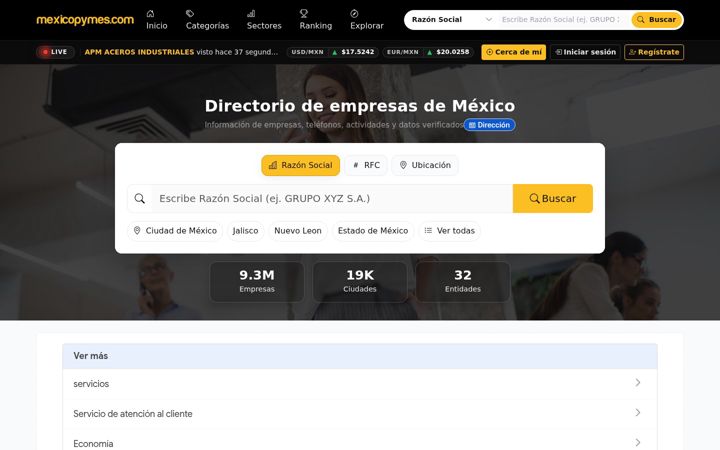Click the Inicio house icon
This screenshot has height=450, width=720.
[x=150, y=13]
